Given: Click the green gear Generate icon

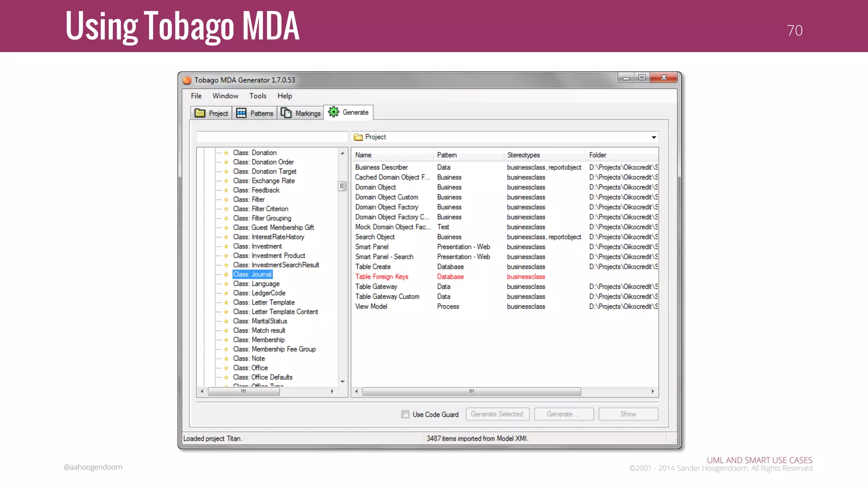Looking at the screenshot, I should click(x=334, y=112).
